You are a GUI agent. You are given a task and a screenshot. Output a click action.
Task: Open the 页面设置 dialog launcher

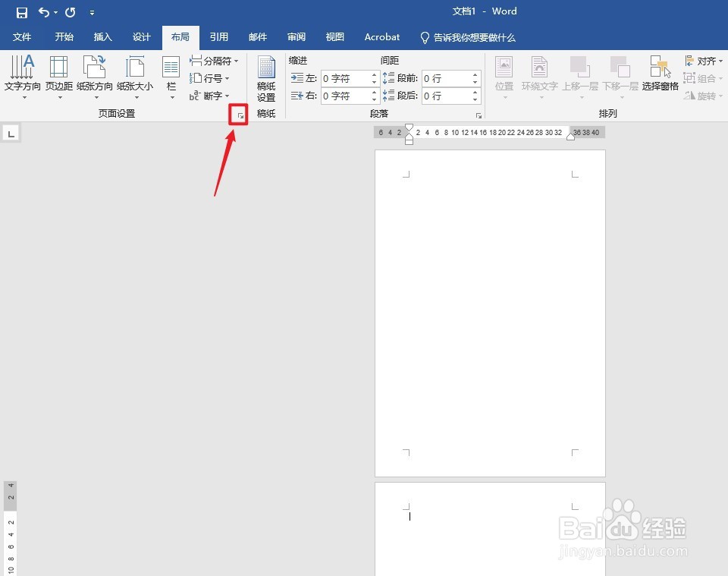pos(239,115)
